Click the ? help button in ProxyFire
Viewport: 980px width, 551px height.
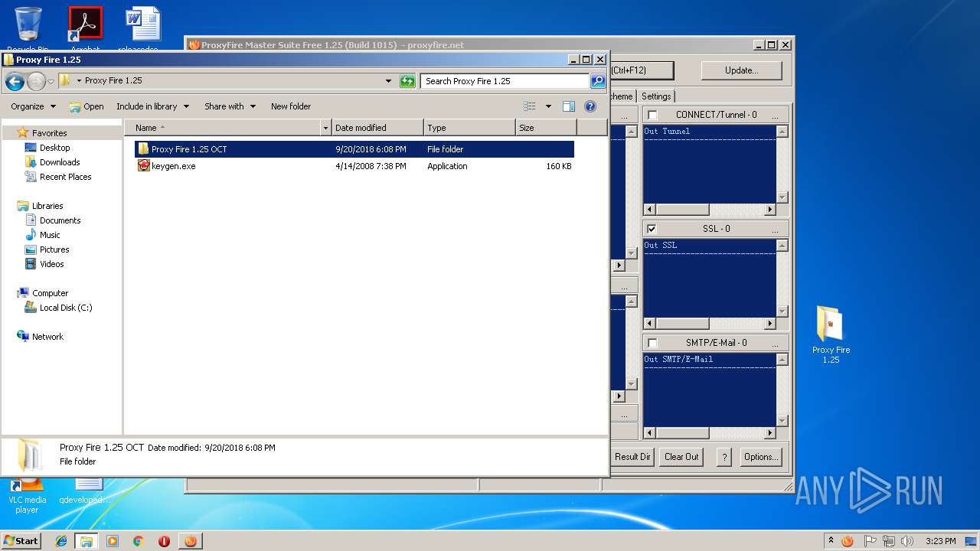point(724,457)
